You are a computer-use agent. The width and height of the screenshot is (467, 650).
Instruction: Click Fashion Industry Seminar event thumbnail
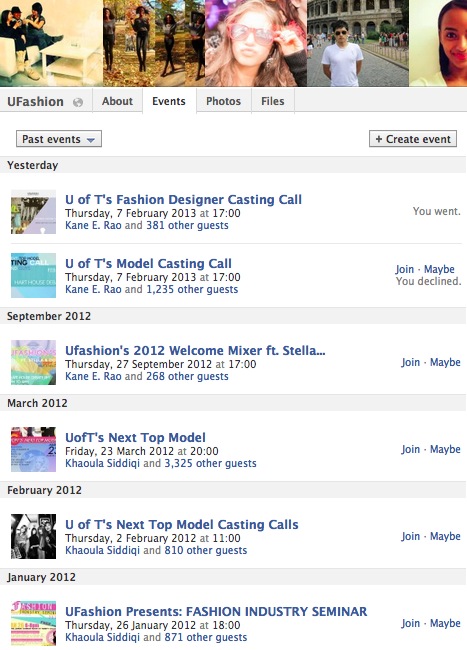tap(33, 623)
